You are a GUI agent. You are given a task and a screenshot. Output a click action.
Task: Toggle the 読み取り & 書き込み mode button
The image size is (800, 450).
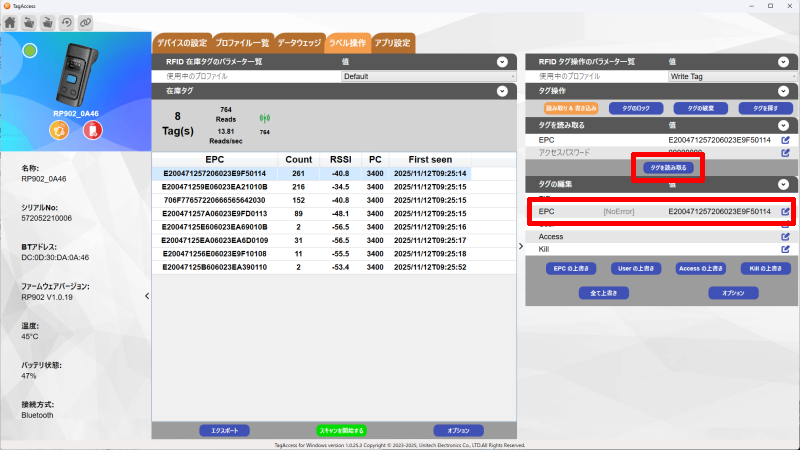click(570, 108)
